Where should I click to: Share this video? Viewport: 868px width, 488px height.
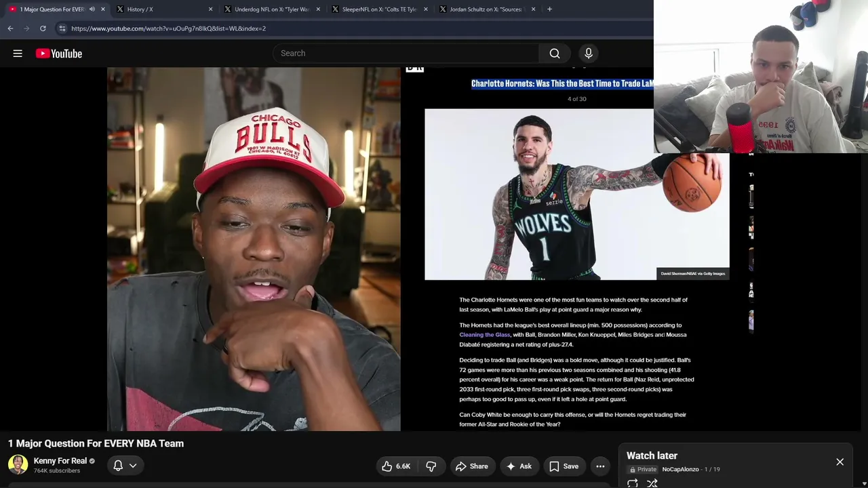(x=472, y=466)
